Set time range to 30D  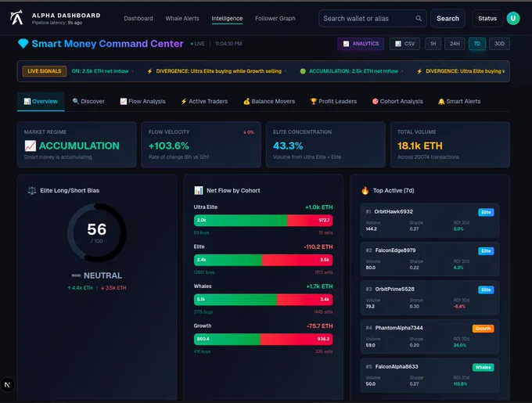[x=499, y=44]
